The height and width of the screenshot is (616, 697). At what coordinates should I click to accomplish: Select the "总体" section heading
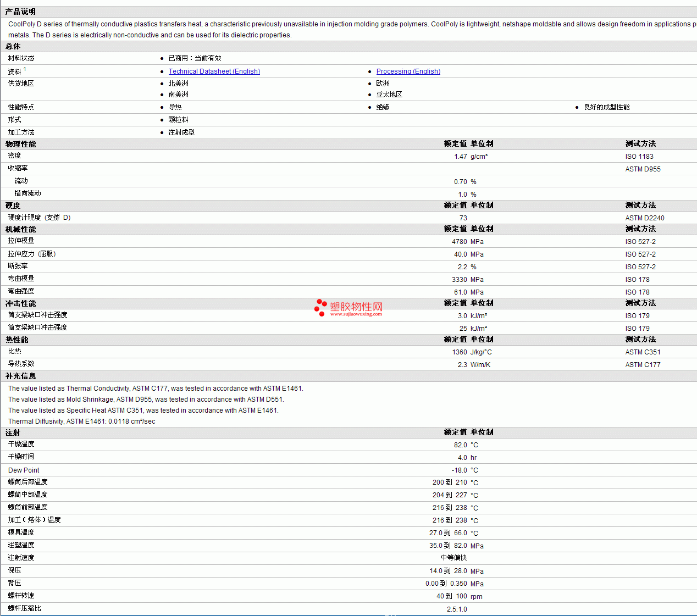coord(13,47)
